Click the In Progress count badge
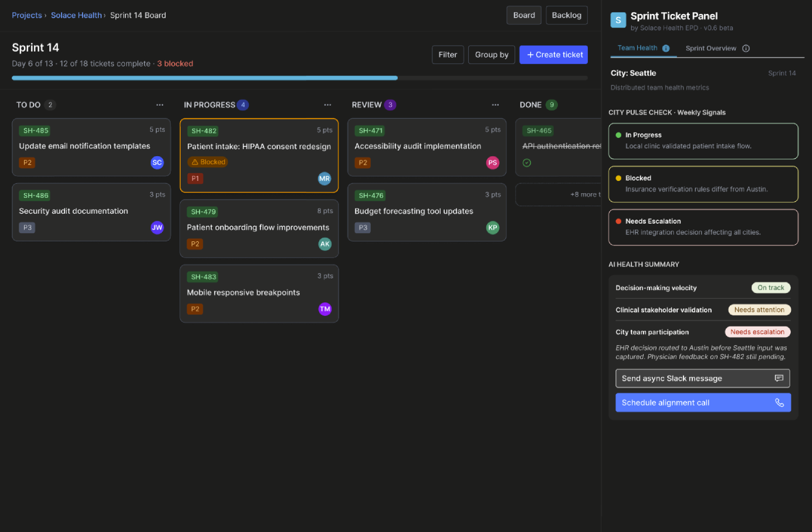The image size is (812, 532). pyautogui.click(x=243, y=105)
